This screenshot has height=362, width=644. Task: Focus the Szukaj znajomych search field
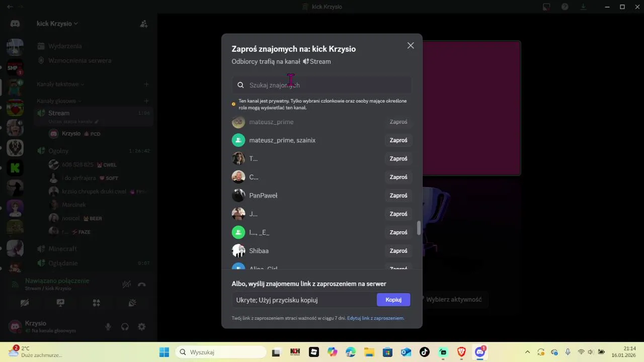point(322,85)
